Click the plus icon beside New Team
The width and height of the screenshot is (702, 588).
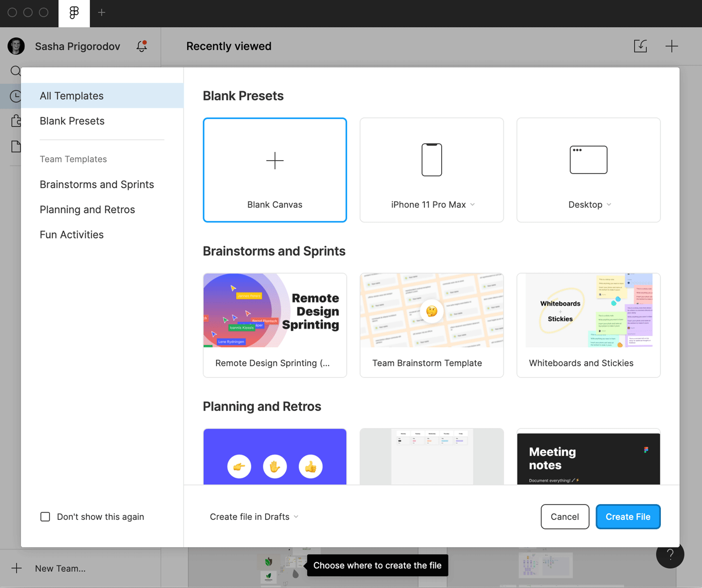(17, 568)
